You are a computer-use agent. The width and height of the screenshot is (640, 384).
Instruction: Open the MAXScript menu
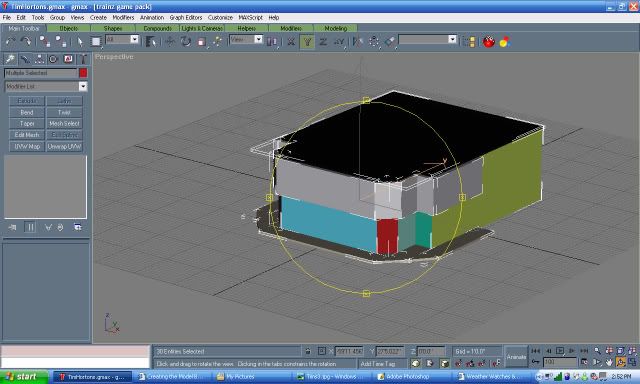click(x=250, y=18)
